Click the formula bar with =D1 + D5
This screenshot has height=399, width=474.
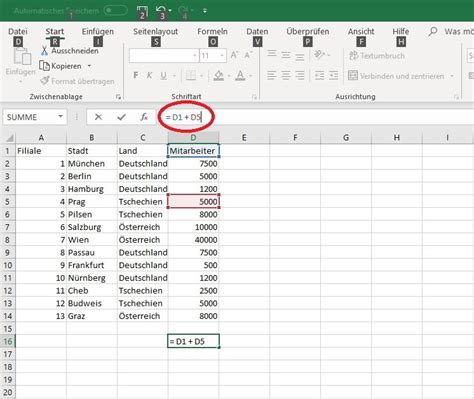click(x=315, y=117)
